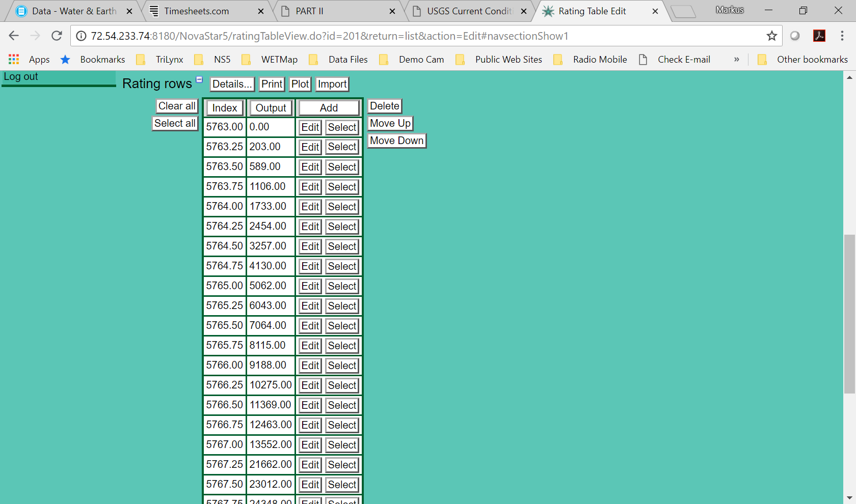This screenshot has height=504, width=856.
Task: Open the Adobe Acrobat extension icon
Action: [x=819, y=36]
